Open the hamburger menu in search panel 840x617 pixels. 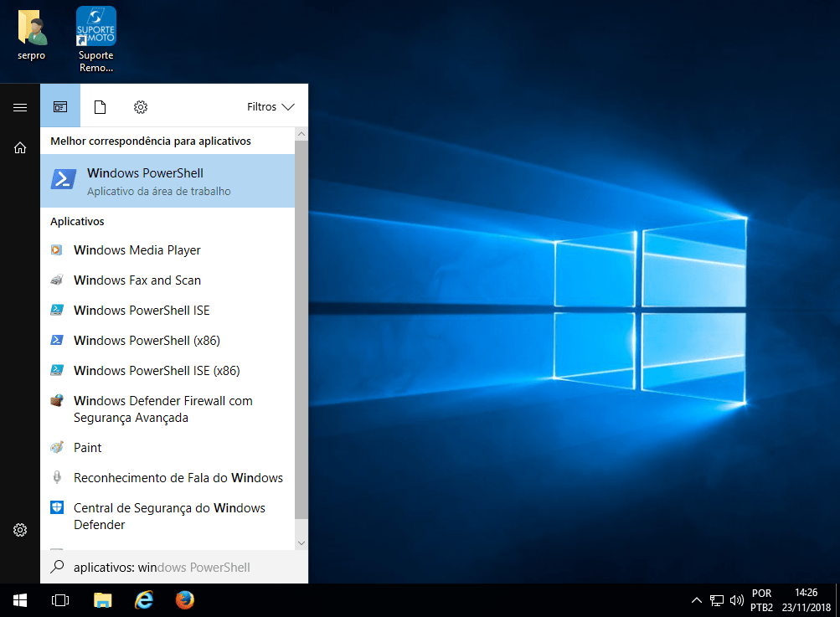(x=20, y=107)
